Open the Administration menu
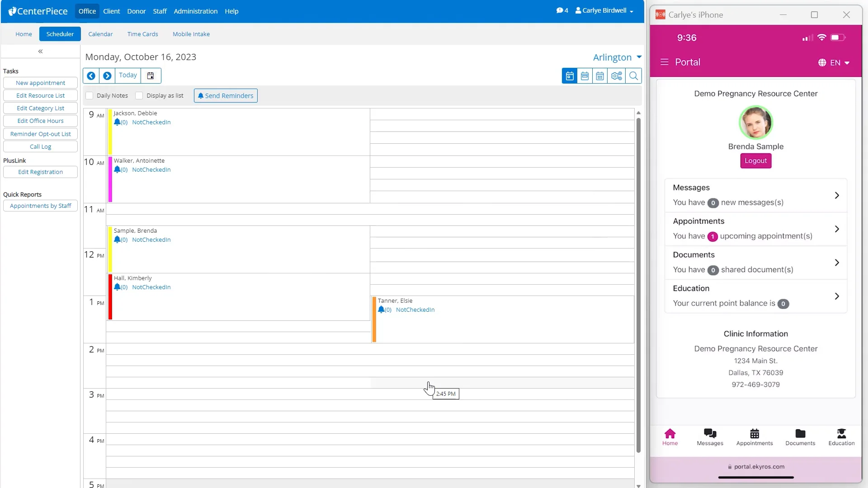The height and width of the screenshot is (488, 868). click(195, 11)
